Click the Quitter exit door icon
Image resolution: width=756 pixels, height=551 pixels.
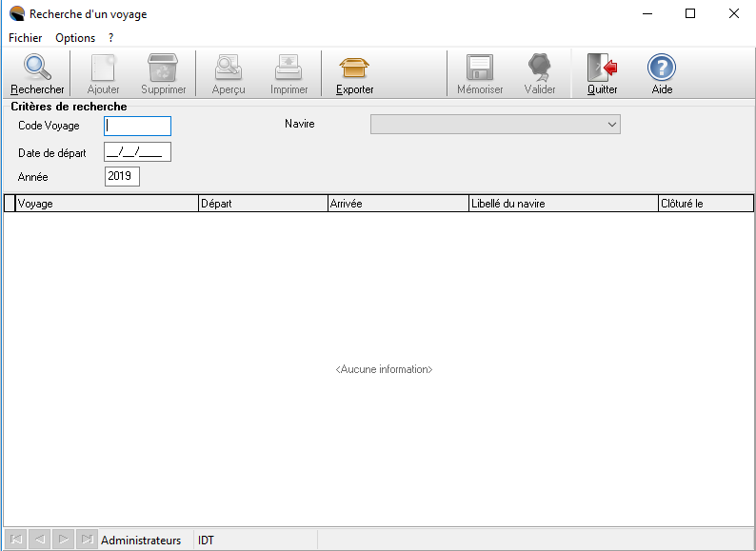point(602,69)
